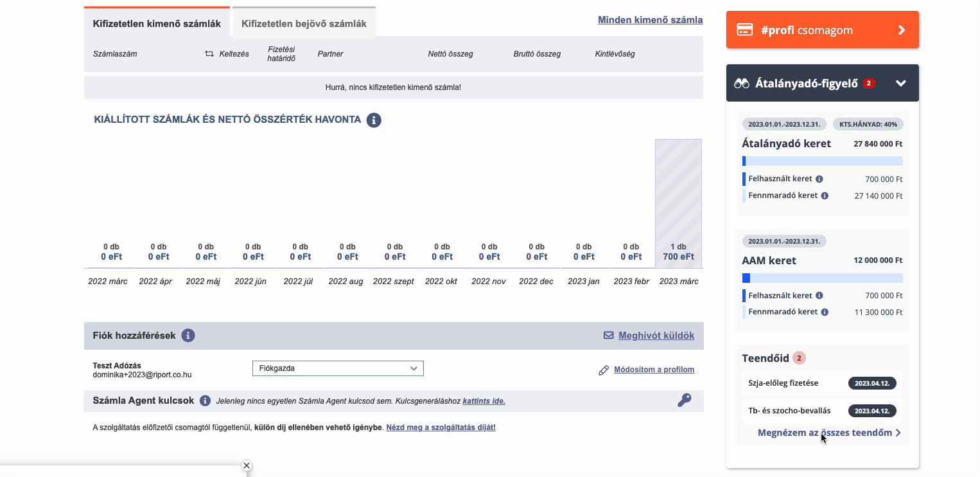Close the bottom popup with X
This screenshot has height=477, width=980.
pyautogui.click(x=247, y=466)
